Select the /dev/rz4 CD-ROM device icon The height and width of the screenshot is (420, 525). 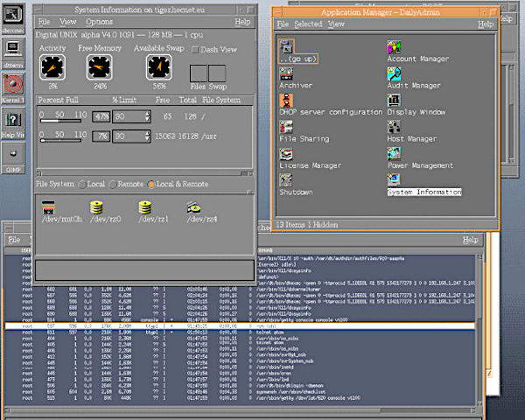pyautogui.click(x=193, y=207)
